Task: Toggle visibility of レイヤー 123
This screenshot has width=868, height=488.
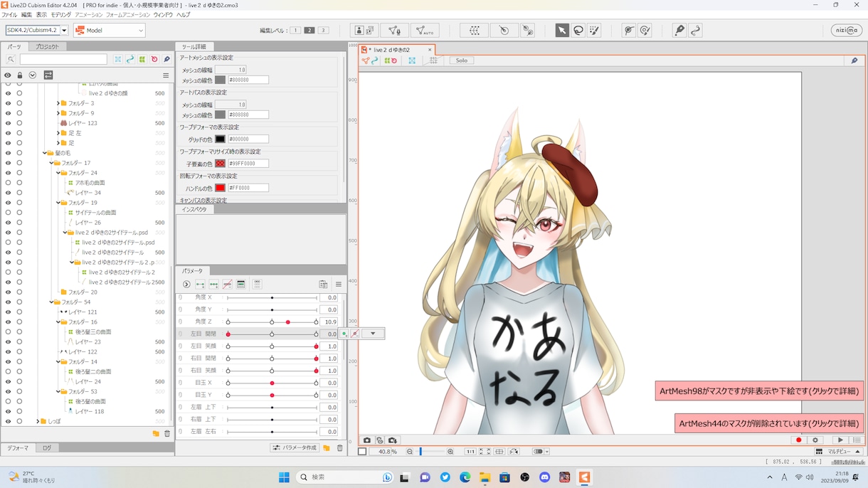Action: [x=8, y=123]
